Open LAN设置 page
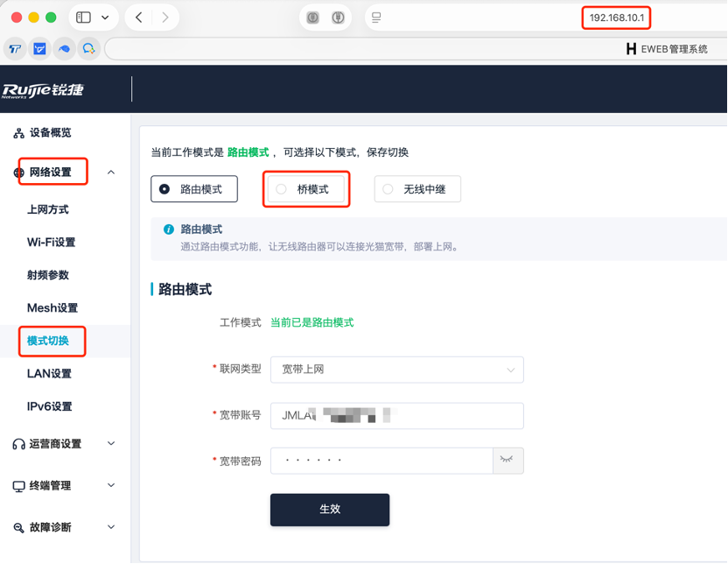Screen dimensions: 728x564 49,374
